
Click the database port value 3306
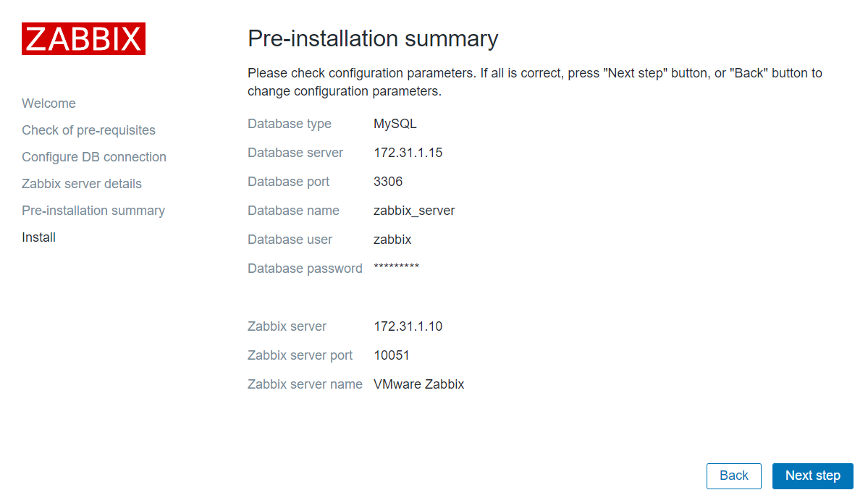click(x=388, y=182)
